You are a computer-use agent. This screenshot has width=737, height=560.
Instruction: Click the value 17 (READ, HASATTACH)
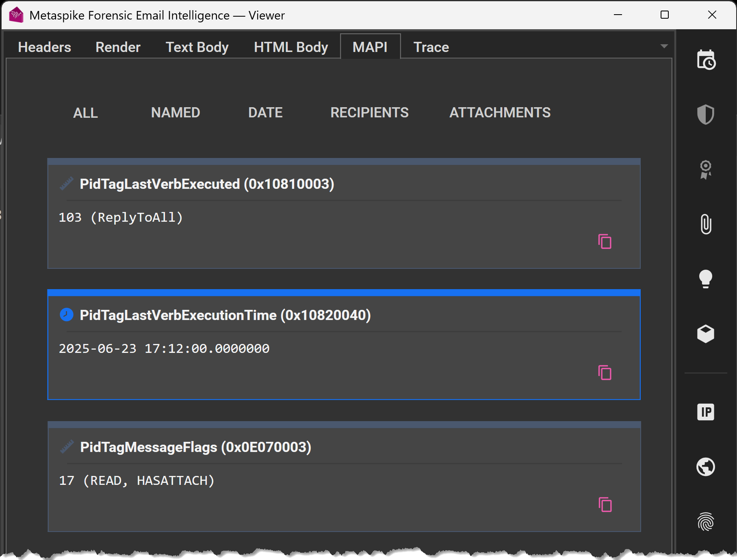pyautogui.click(x=137, y=480)
